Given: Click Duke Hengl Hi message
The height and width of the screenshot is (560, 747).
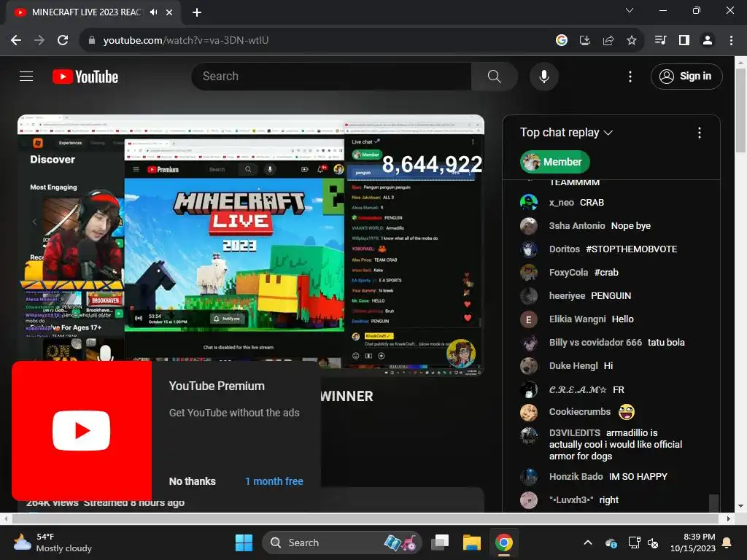Looking at the screenshot, I should pyautogui.click(x=581, y=366).
